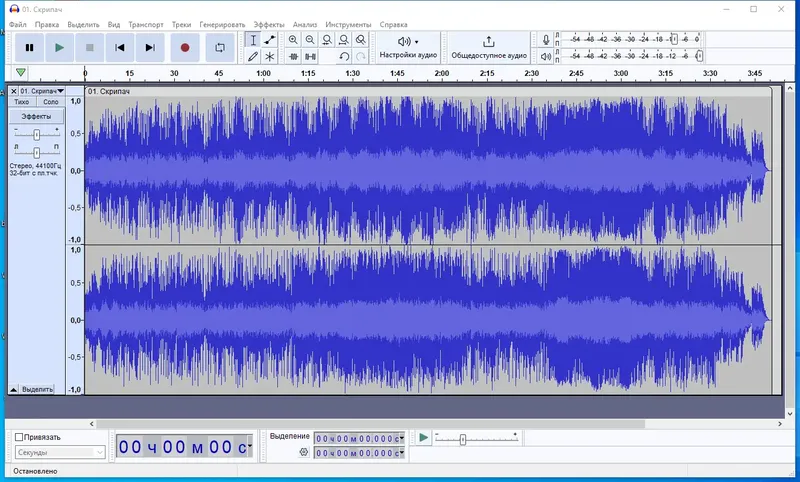
Task: Open the selection start time format dropdown
Action: (x=402, y=438)
